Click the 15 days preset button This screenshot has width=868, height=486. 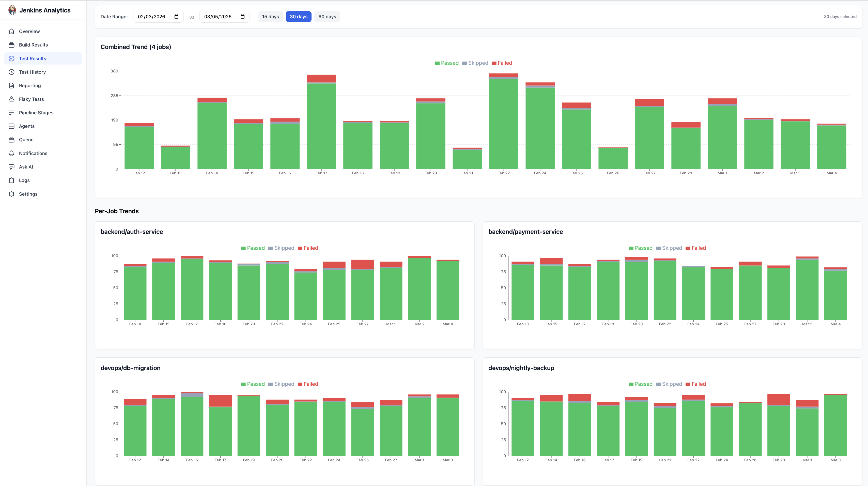pyautogui.click(x=270, y=16)
